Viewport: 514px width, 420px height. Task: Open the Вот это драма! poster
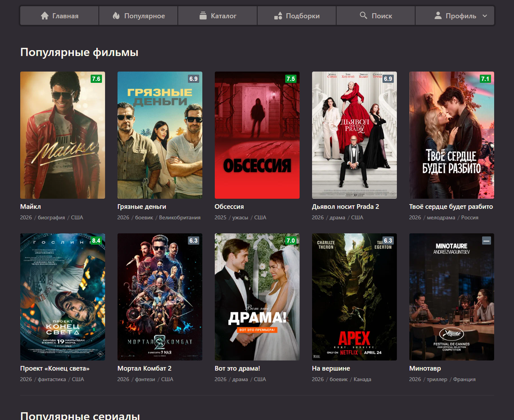(257, 297)
